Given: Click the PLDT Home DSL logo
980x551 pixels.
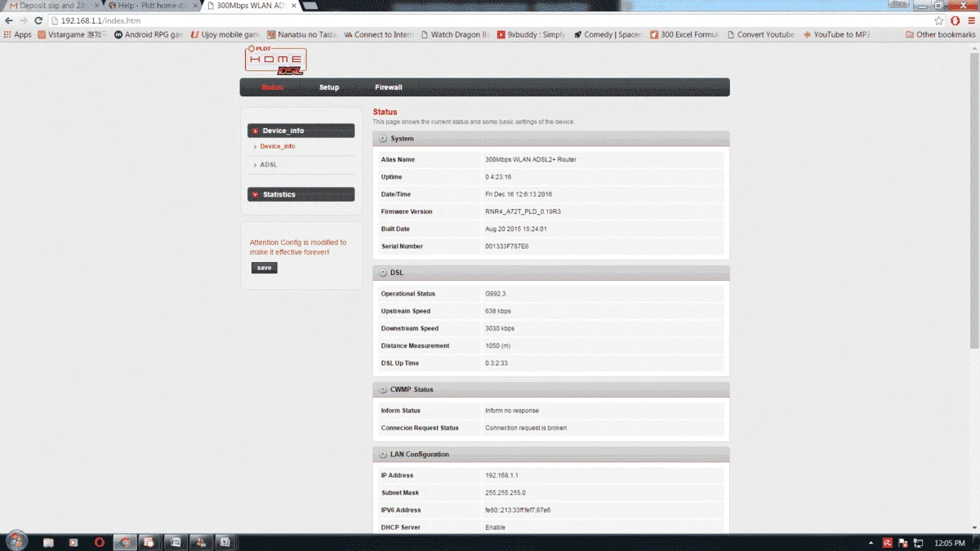Looking at the screenshot, I should pyautogui.click(x=276, y=60).
